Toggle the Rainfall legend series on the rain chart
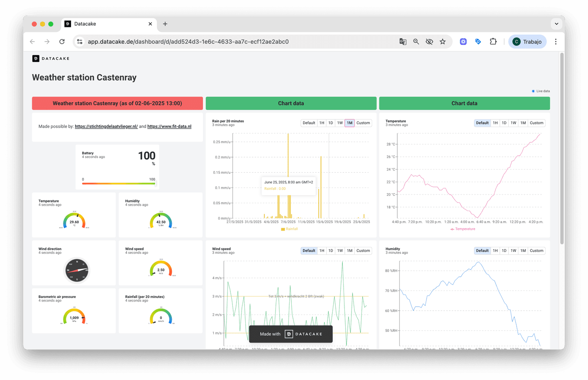 pyautogui.click(x=290, y=229)
